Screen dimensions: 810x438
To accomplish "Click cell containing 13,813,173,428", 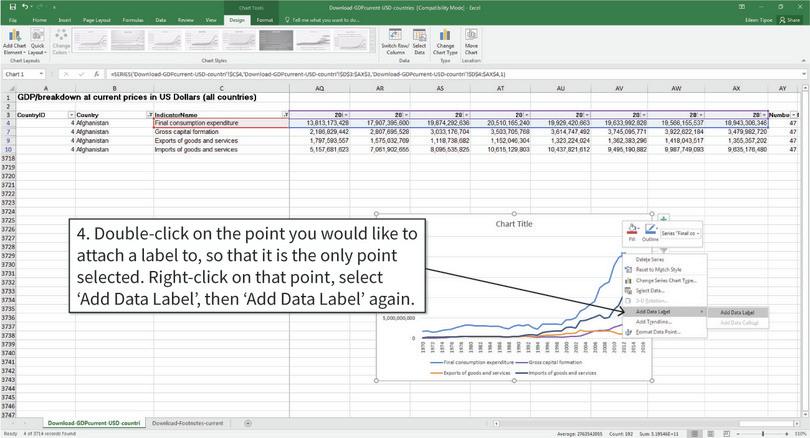I will [x=320, y=123].
